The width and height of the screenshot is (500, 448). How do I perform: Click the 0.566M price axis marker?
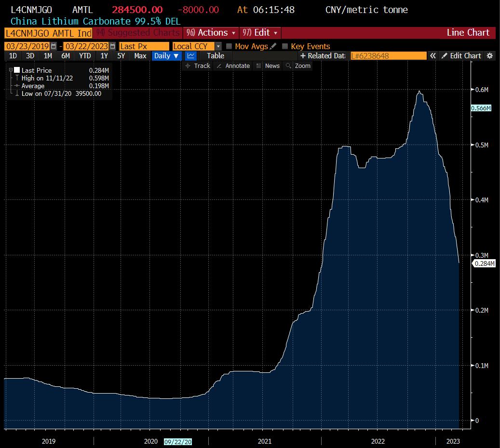pyautogui.click(x=481, y=108)
